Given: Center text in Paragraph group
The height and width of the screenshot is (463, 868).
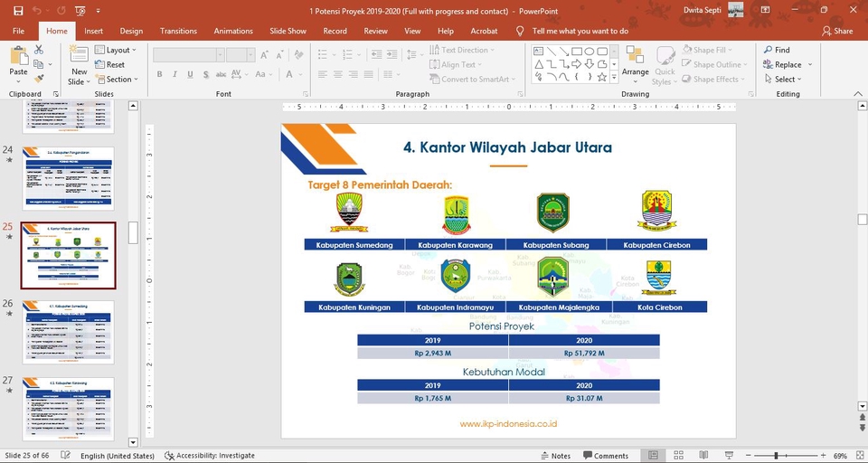Looking at the screenshot, I should (337, 74).
